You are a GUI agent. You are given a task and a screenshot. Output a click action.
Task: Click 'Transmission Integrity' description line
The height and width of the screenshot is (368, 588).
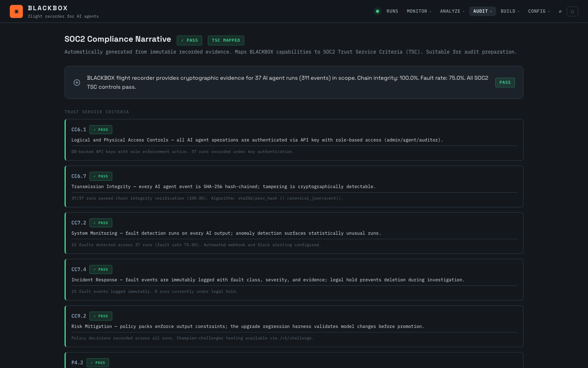223,186
